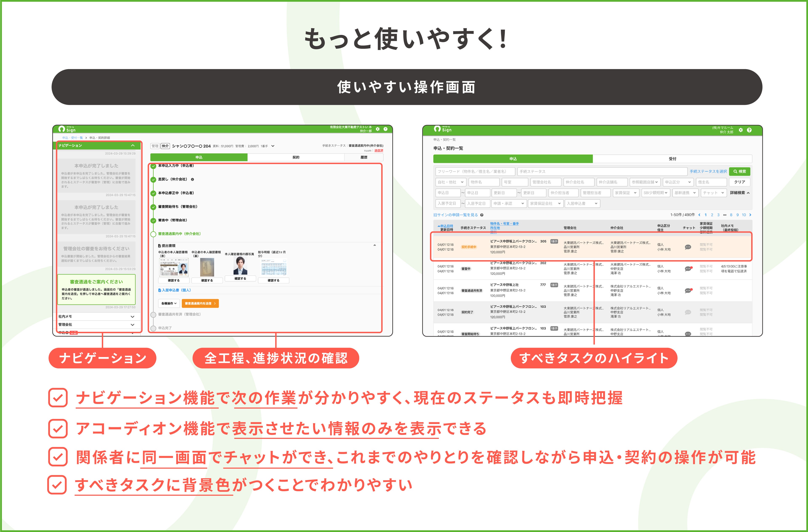Switch to the 契約 tab
The height and width of the screenshot is (532, 808).
(296, 157)
